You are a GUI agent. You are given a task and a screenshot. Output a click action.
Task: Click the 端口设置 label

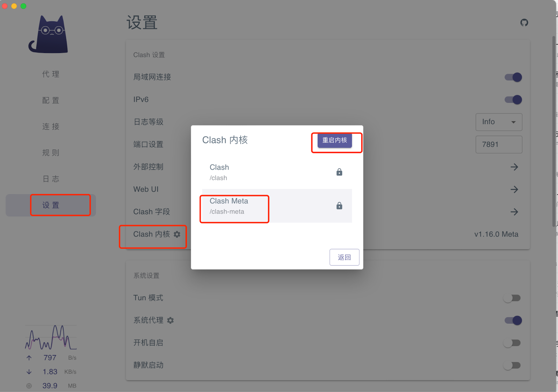point(148,144)
